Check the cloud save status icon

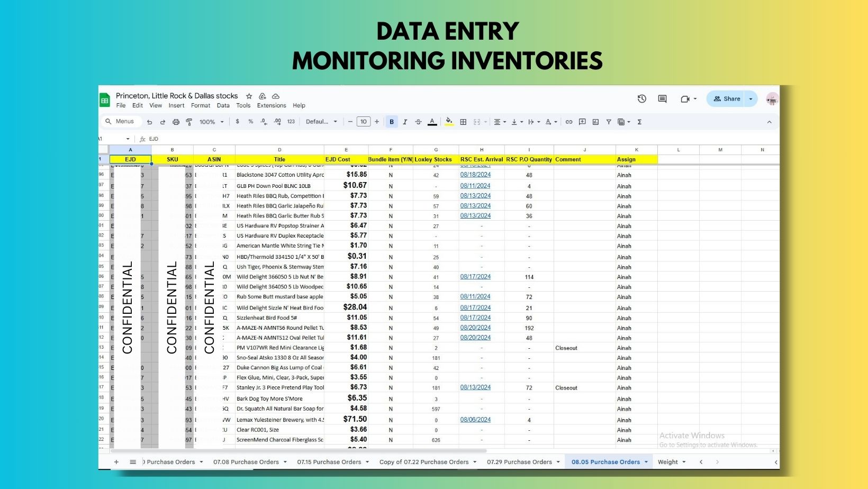(276, 96)
